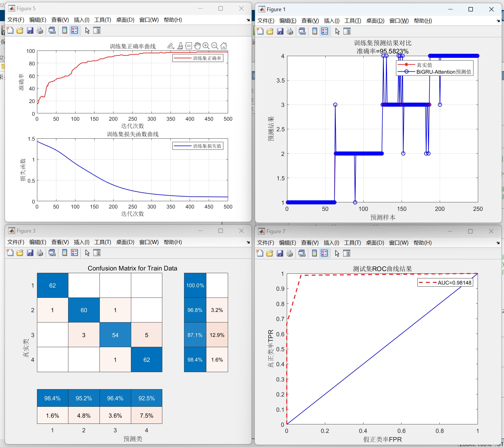Image resolution: width=504 pixels, height=447 pixels.
Task: Toggle Insert Legend in Figure 5 toolbar
Action: pyautogui.click(x=75, y=30)
